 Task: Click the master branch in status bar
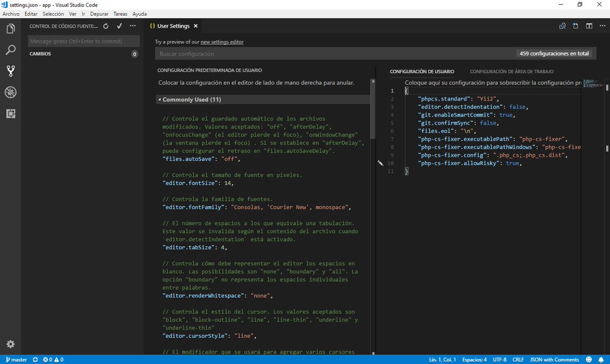15,359
